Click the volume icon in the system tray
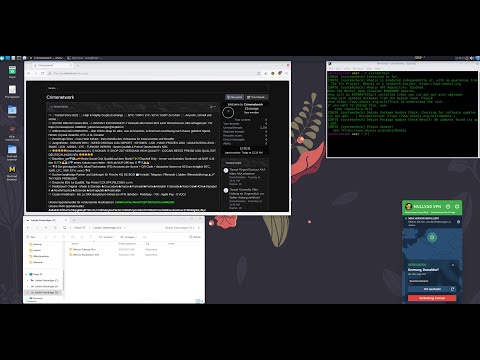This screenshot has width=480, height=360. click(472, 58)
